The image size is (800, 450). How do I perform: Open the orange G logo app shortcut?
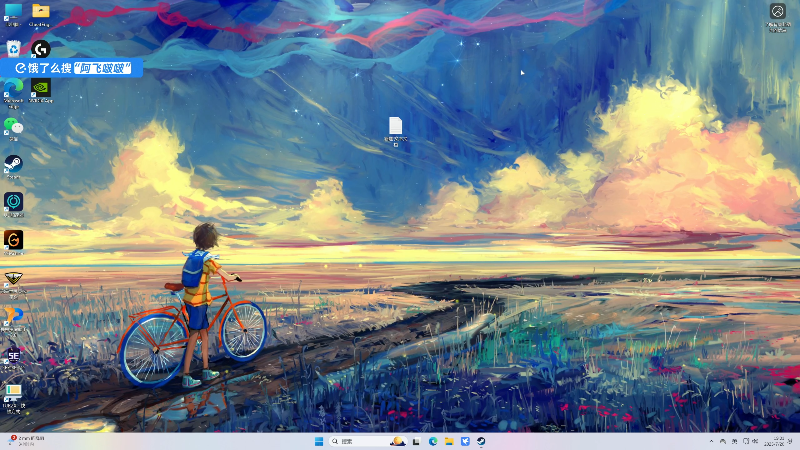[x=13, y=242]
